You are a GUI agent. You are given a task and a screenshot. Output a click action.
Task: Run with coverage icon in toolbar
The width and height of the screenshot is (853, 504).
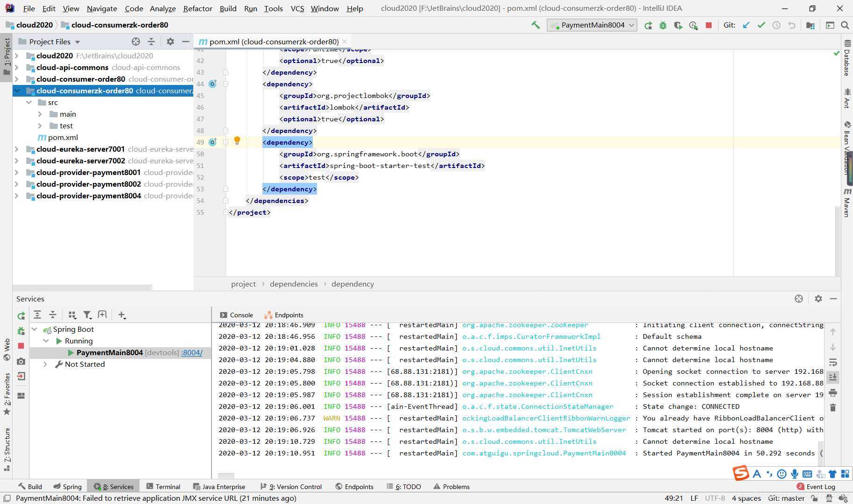(678, 25)
